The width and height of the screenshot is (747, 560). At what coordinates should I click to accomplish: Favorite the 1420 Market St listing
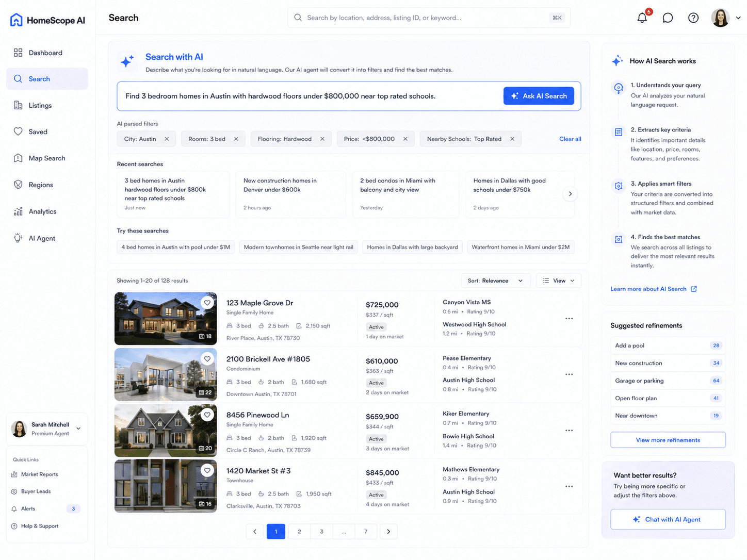(207, 470)
